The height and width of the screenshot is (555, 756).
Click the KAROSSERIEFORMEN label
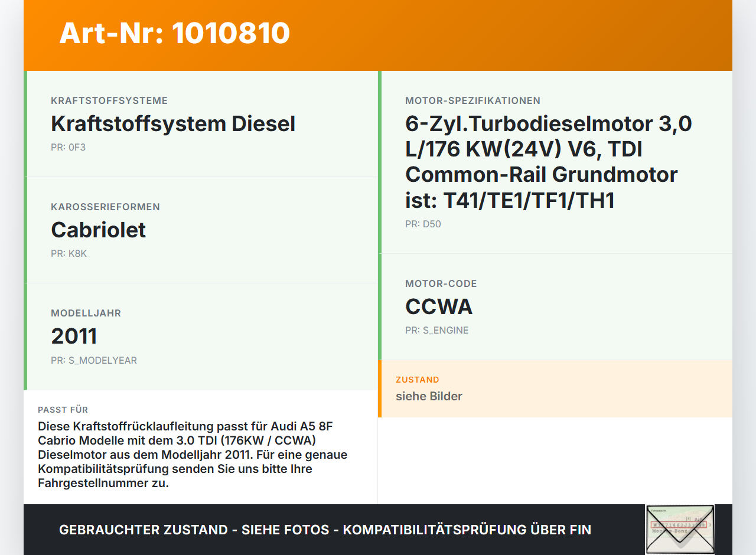point(105,207)
